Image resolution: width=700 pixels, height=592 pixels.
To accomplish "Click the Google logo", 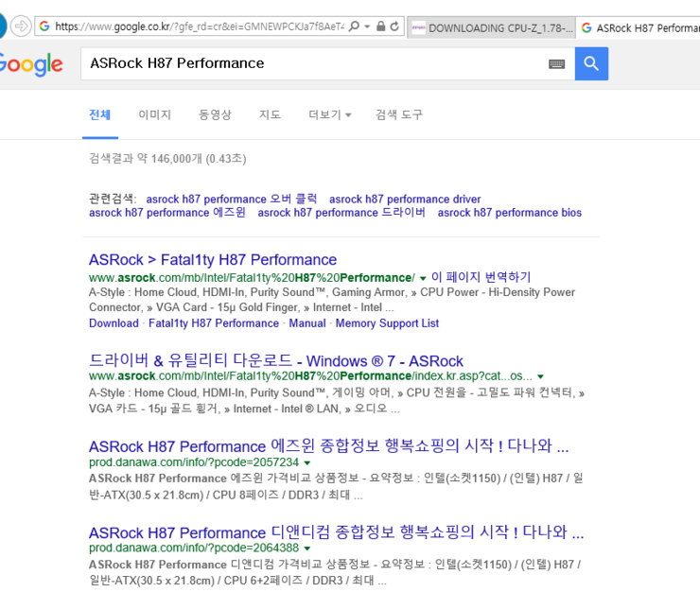I will pos(30,64).
